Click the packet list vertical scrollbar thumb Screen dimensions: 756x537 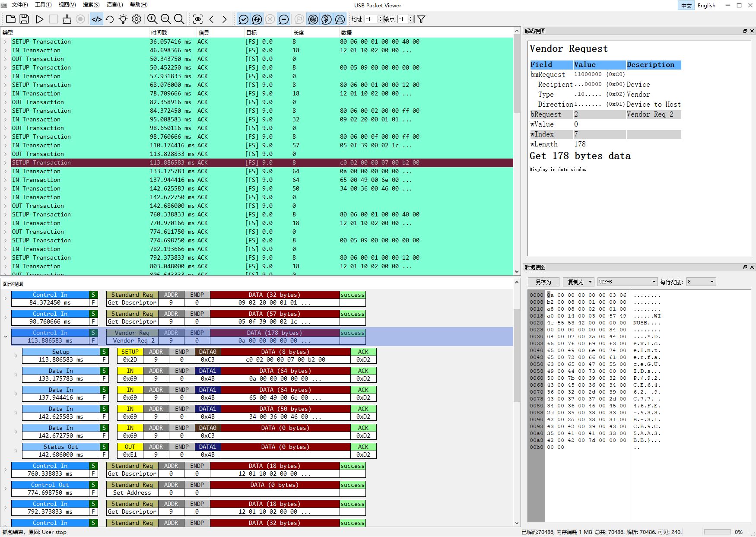click(x=517, y=74)
